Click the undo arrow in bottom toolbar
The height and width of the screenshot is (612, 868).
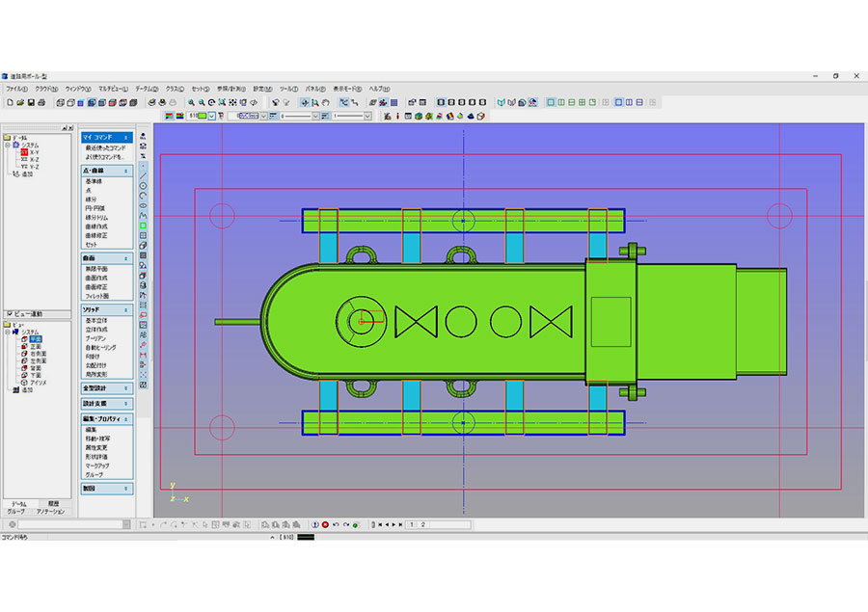coord(336,524)
